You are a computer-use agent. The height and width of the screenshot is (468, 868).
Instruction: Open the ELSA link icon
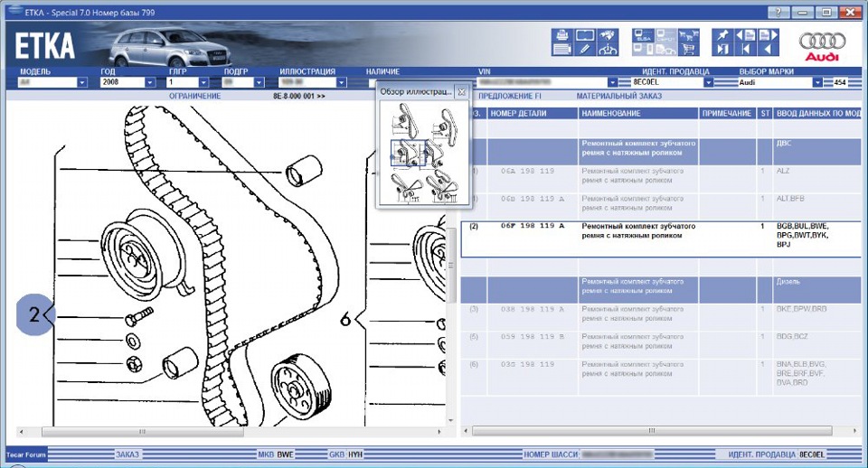pos(643,36)
